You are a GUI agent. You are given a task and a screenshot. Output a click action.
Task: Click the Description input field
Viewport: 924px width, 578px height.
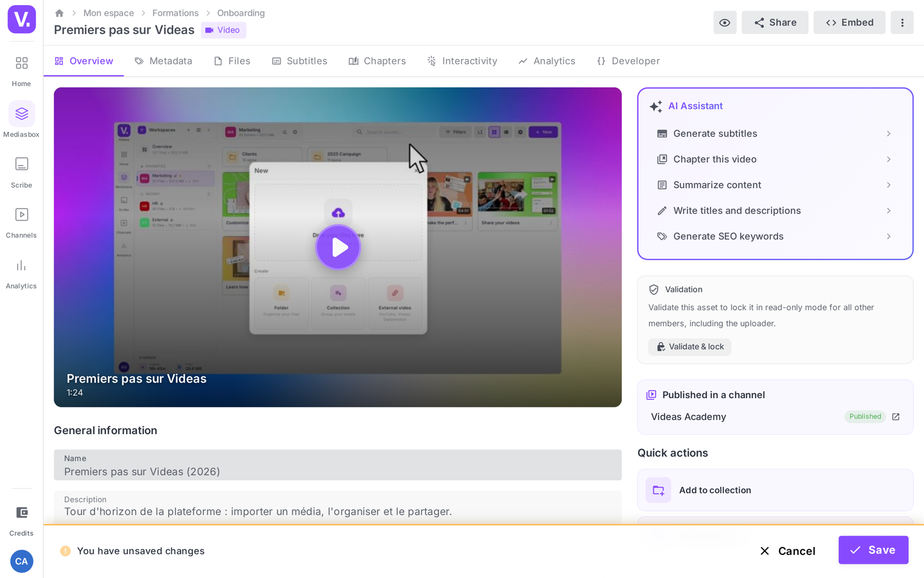[338, 507]
